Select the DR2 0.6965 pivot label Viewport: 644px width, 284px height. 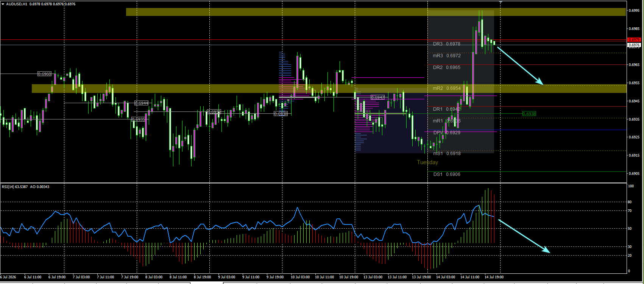[x=447, y=67]
